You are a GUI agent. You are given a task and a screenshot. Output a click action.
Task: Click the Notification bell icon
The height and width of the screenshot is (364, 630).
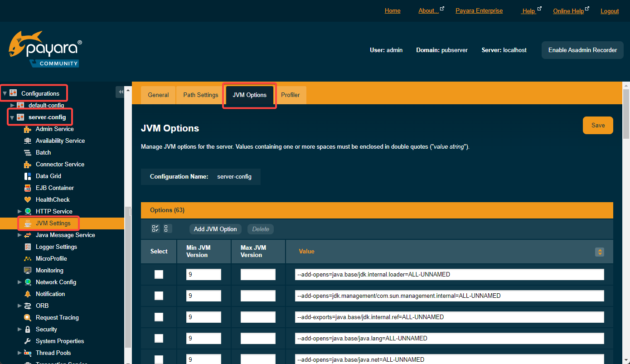[x=28, y=294]
